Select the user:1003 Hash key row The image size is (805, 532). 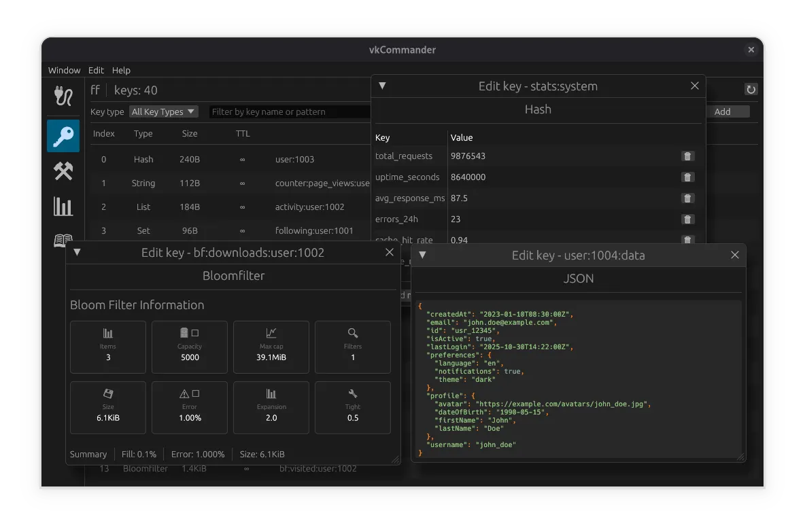coord(230,159)
